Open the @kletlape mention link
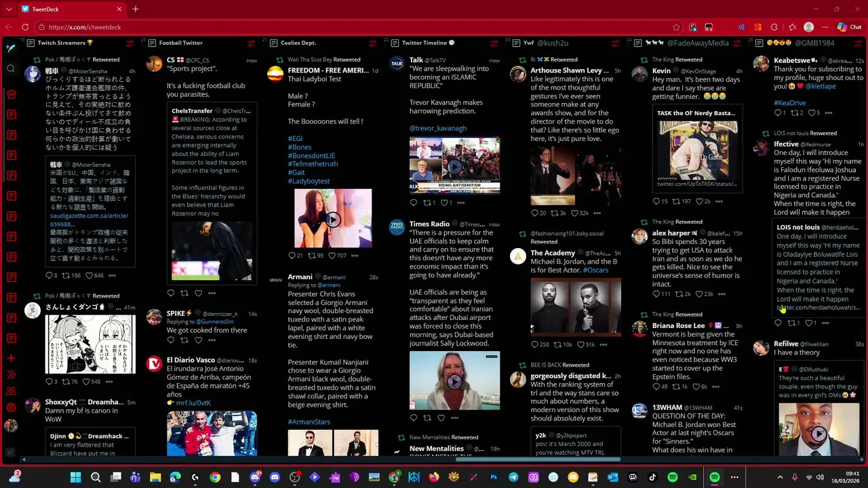Screen dimensions: 868x488 click(821, 86)
